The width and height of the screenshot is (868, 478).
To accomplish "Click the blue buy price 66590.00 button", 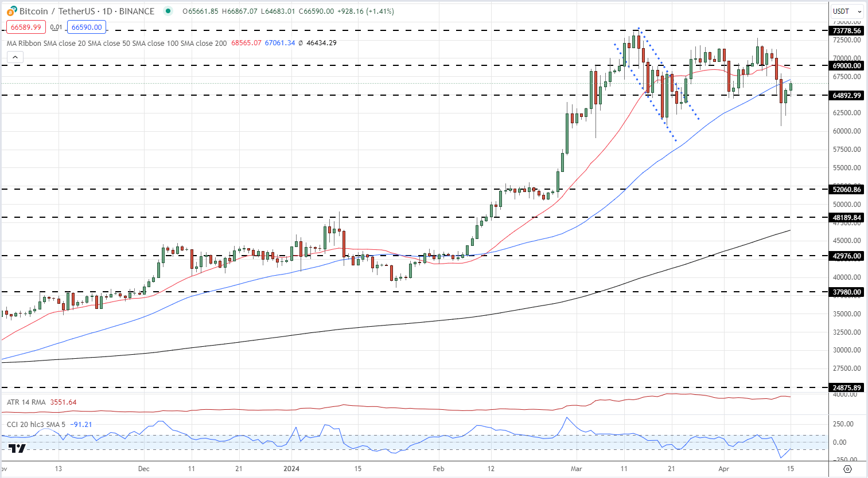I will click(x=87, y=27).
